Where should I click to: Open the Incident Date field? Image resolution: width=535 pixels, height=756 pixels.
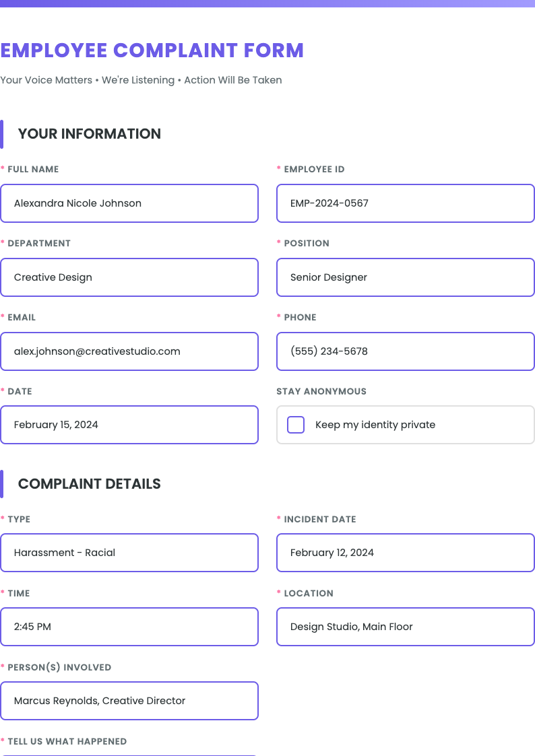[405, 552]
